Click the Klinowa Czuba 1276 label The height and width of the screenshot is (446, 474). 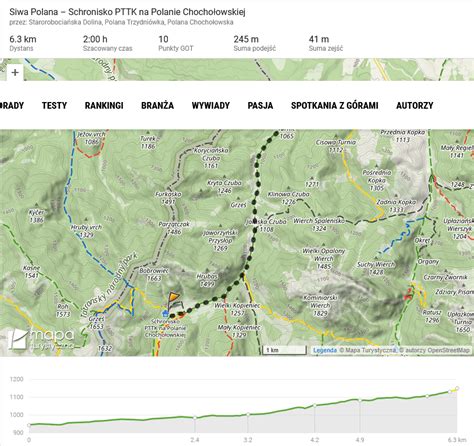pyautogui.click(x=289, y=198)
